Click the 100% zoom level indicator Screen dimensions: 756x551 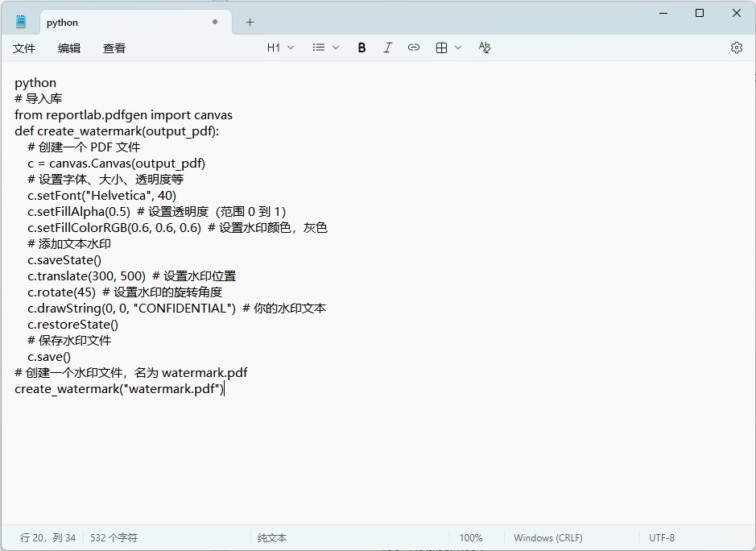[470, 537]
